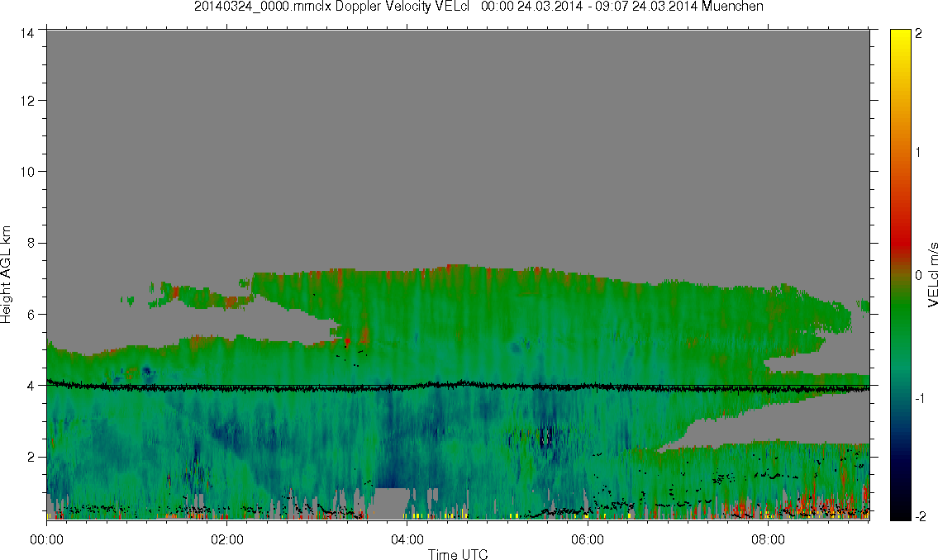Click the 04:00 time tick label
The width and height of the screenshot is (938, 560).
coord(407,539)
